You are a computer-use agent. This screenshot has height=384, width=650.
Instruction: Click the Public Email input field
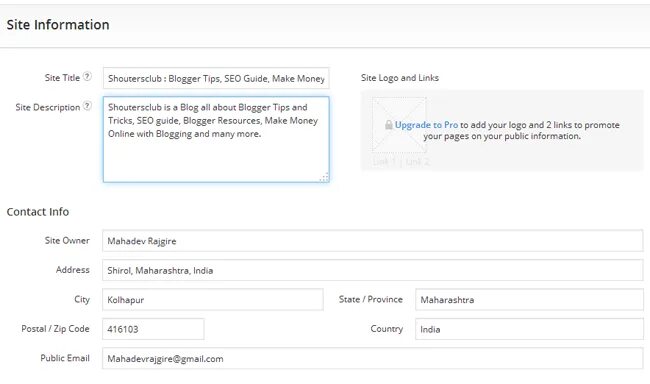point(373,359)
